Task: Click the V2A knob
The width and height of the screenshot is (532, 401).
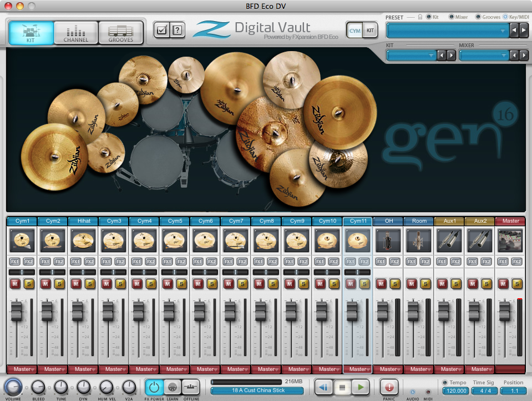Action: pyautogui.click(x=129, y=387)
